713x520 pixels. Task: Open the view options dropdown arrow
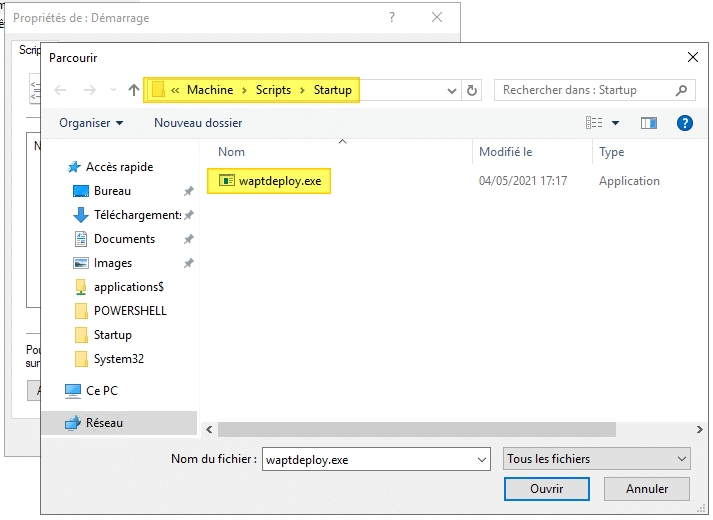(615, 123)
